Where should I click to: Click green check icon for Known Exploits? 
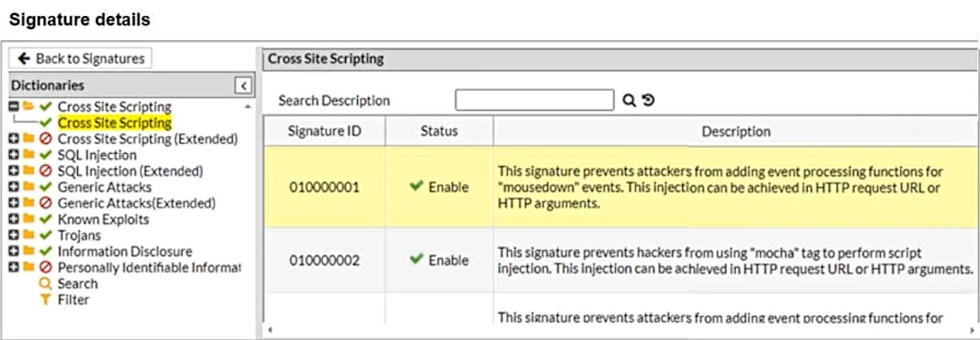(x=46, y=220)
